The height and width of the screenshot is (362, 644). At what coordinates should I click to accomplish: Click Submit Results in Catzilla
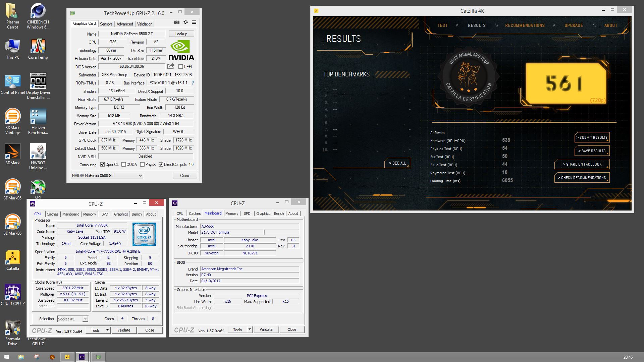pos(592,137)
